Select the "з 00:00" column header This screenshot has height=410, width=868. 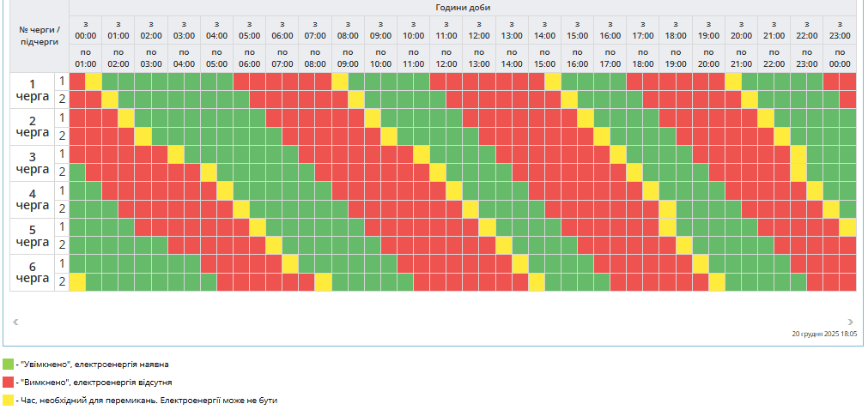click(86, 30)
